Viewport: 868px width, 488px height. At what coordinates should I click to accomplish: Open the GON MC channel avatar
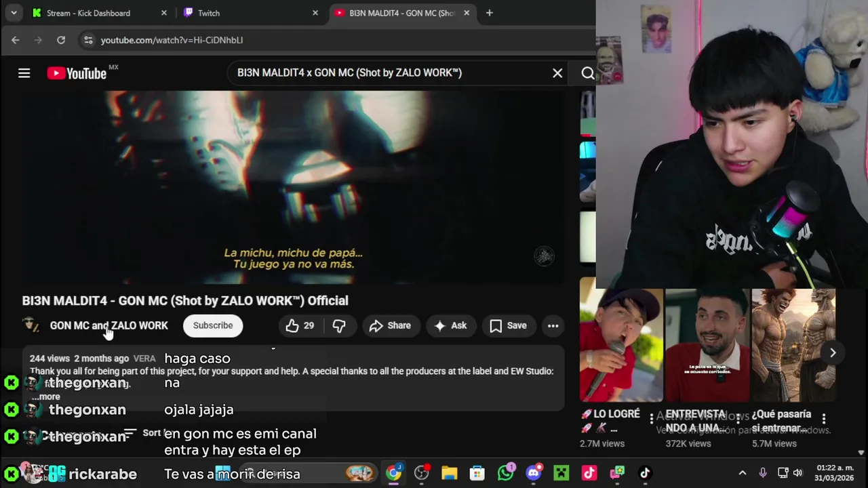point(31,325)
